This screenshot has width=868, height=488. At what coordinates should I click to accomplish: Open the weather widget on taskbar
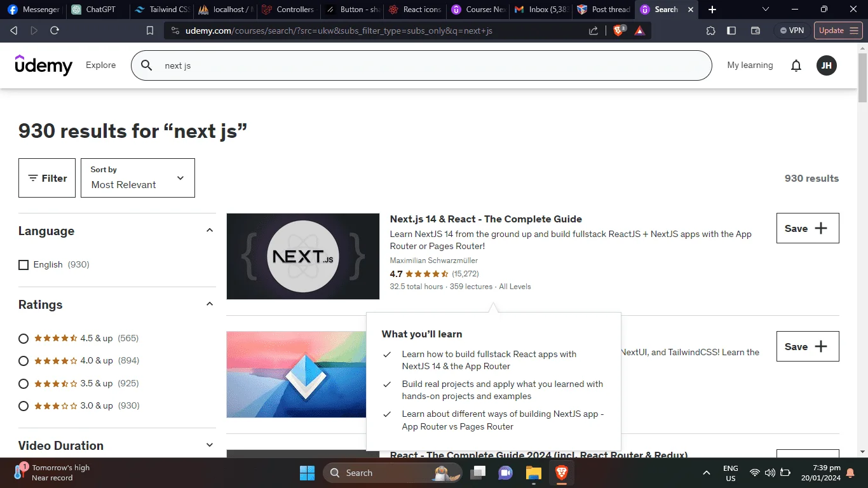(x=52, y=473)
